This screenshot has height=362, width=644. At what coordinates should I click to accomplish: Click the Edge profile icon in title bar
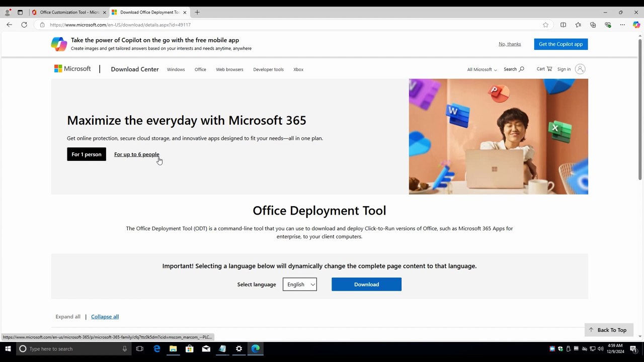(x=8, y=12)
